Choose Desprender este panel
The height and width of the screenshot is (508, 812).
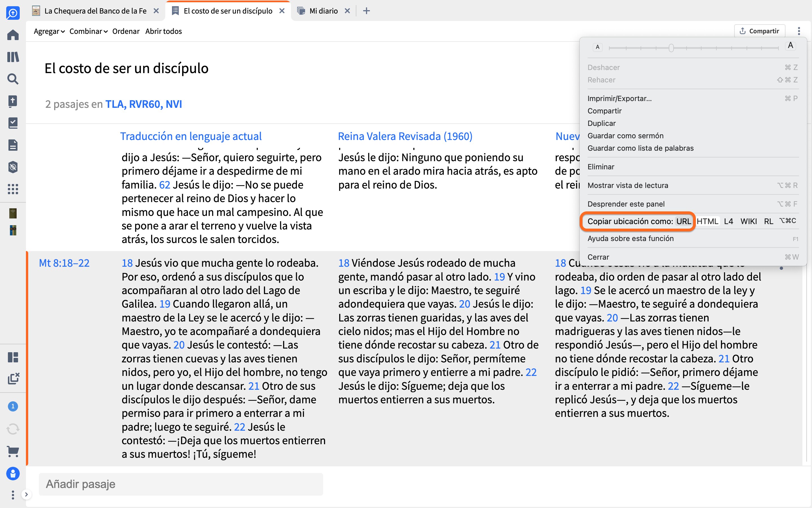[x=692, y=204]
